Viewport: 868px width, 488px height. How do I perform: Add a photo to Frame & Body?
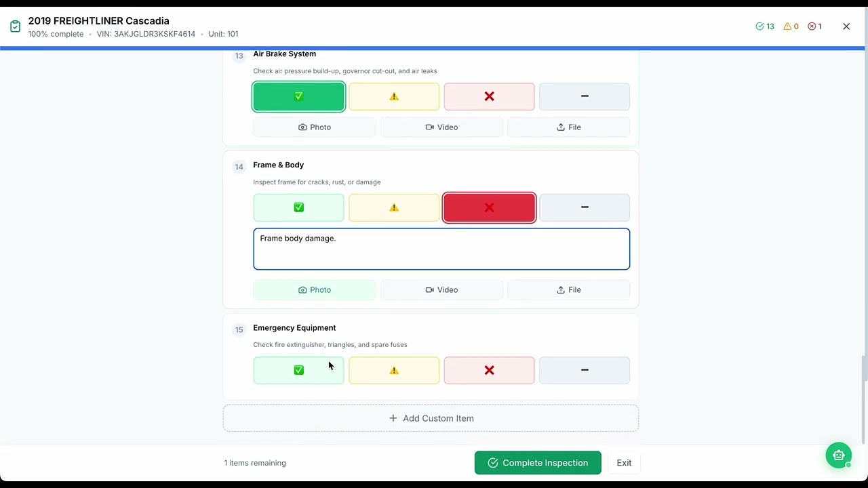[x=315, y=289]
